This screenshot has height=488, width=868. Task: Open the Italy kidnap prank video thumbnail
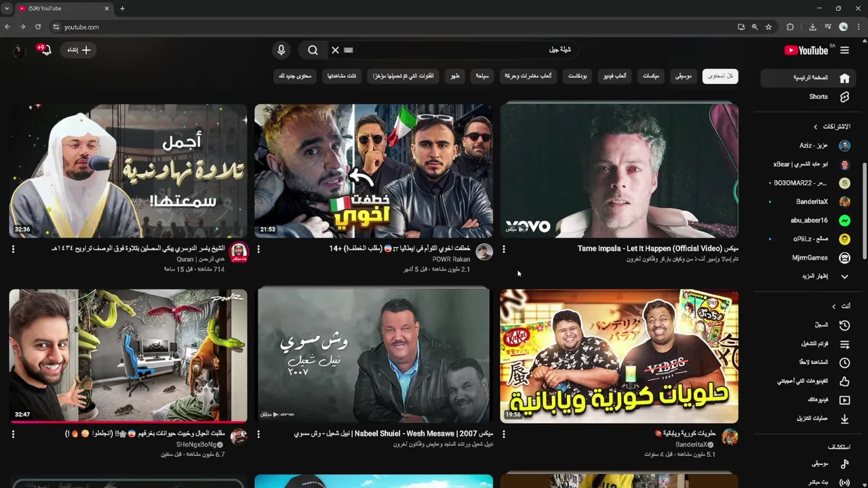[374, 170]
